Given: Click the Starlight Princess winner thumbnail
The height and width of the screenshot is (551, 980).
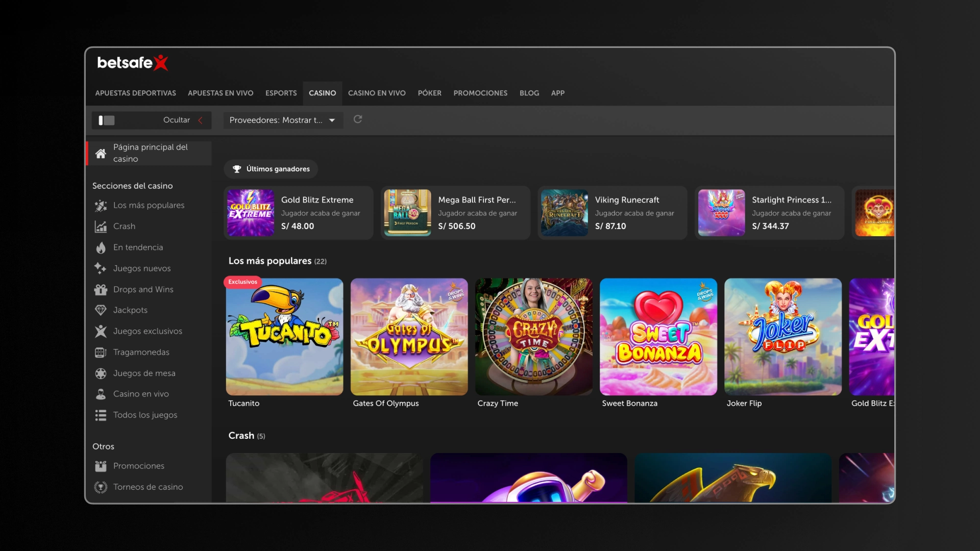Looking at the screenshot, I should (x=721, y=213).
